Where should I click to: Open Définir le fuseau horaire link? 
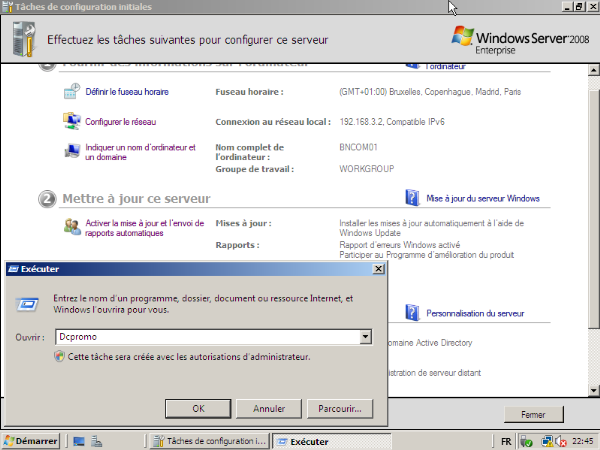(x=127, y=91)
